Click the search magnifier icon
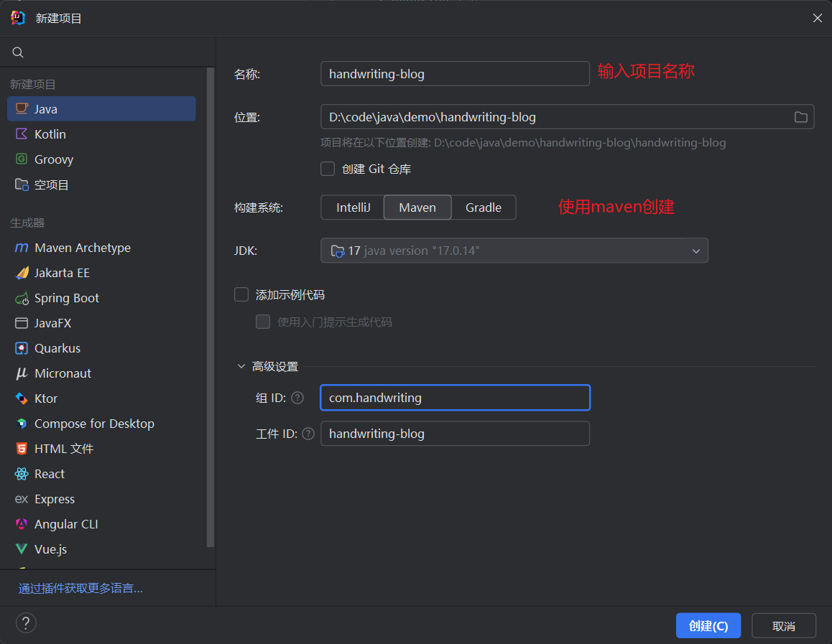Image resolution: width=832 pixels, height=644 pixels. (18, 52)
